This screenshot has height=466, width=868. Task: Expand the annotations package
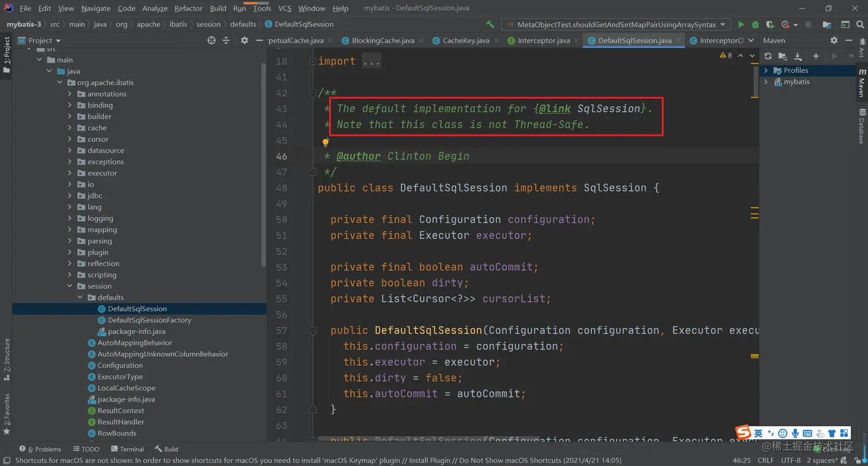point(69,94)
